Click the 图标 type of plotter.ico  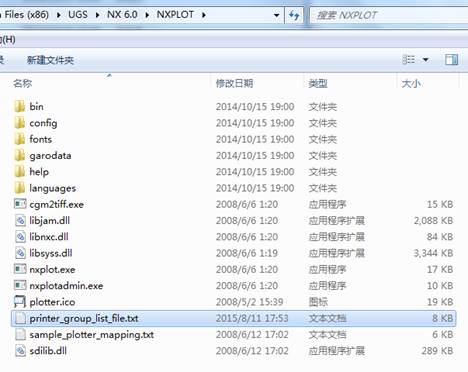(x=318, y=302)
